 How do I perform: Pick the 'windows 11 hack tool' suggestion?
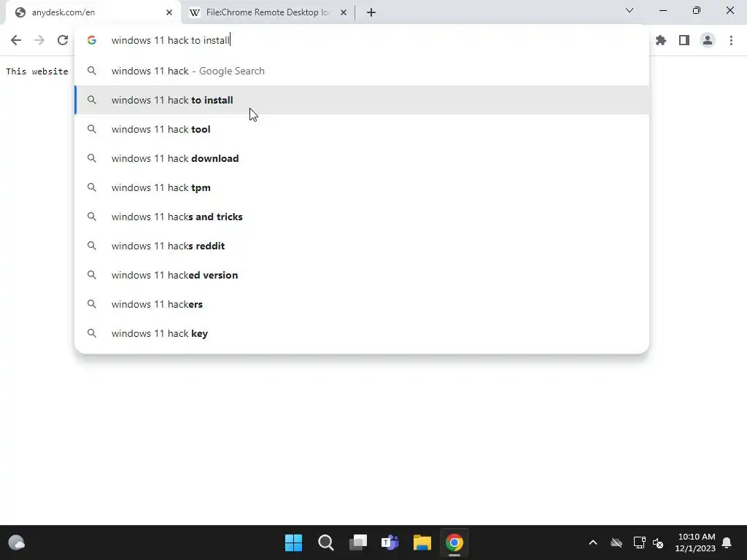click(362, 129)
